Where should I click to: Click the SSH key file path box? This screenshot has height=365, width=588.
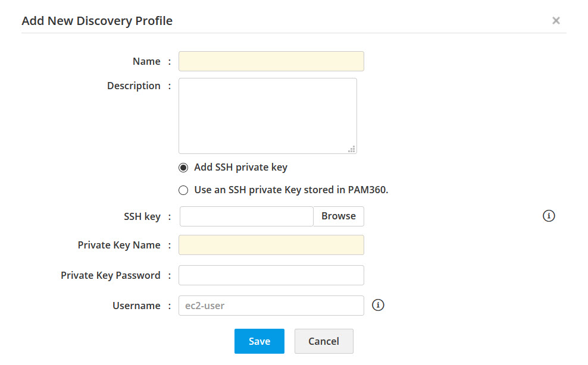tap(246, 216)
